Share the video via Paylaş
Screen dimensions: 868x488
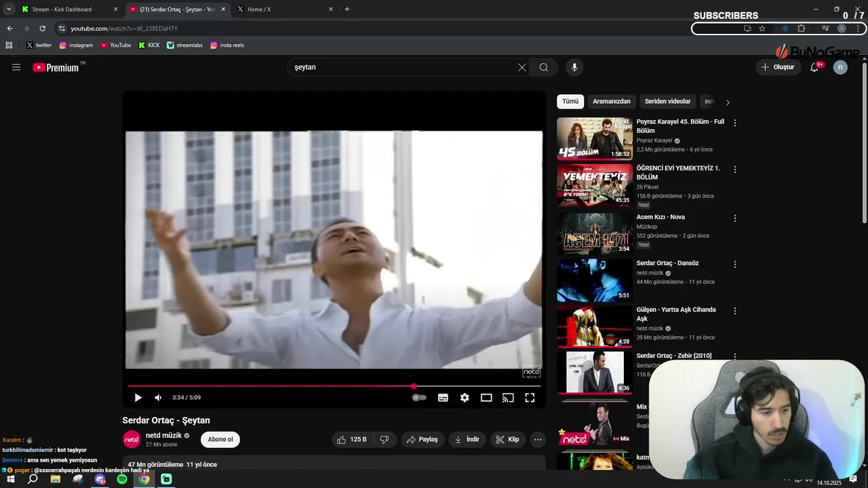click(422, 439)
